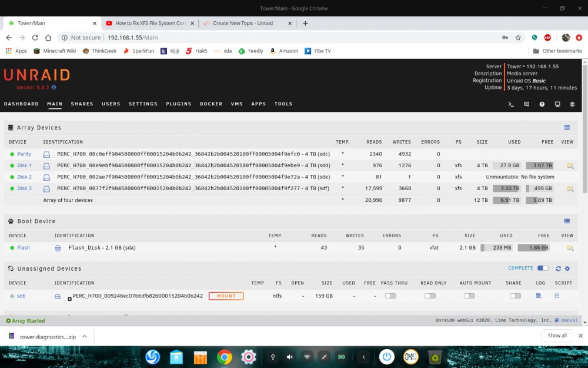
Task: Open the Plugins menu
Action: [x=179, y=104]
